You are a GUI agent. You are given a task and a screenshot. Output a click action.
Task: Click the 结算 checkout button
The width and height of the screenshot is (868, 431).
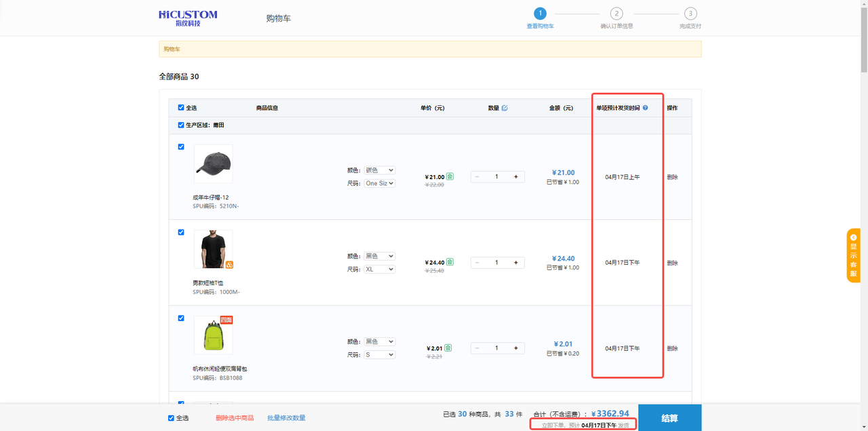pyautogui.click(x=669, y=418)
